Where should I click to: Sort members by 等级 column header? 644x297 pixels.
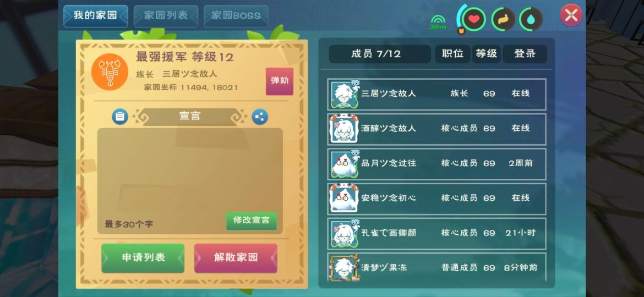(x=486, y=54)
